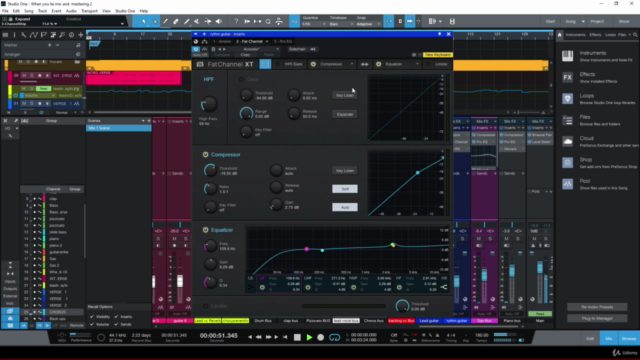Click the Auto button in Compressor
The width and height of the screenshot is (640, 360).
pos(345,207)
